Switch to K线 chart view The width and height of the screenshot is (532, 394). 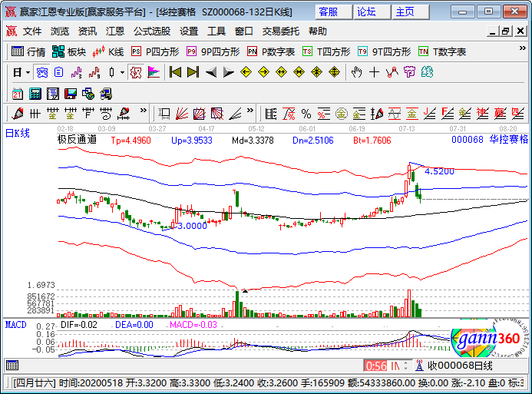coord(108,52)
